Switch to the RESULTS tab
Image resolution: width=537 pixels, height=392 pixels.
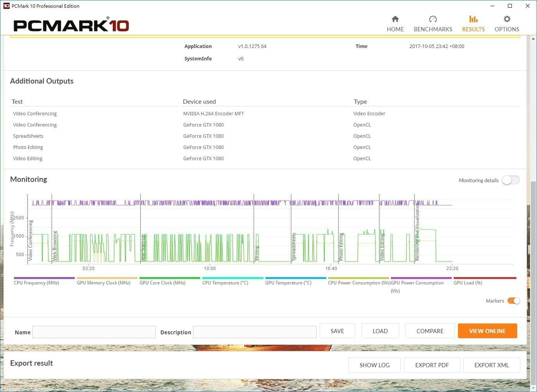click(x=473, y=24)
